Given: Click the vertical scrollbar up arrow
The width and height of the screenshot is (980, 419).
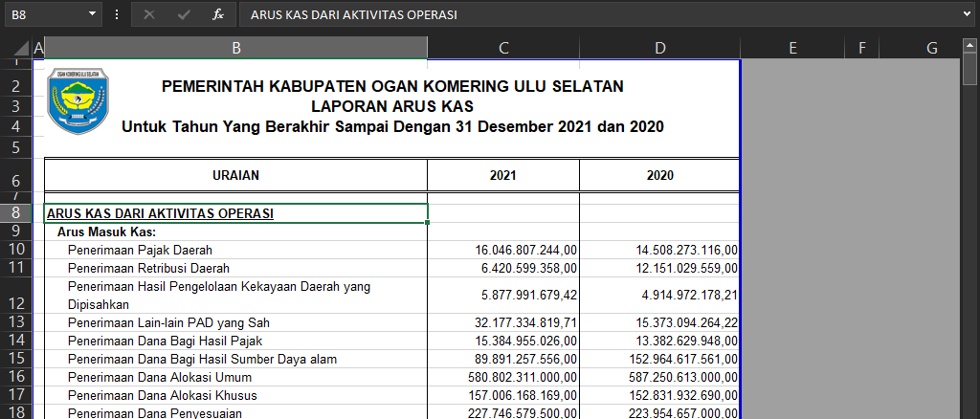Looking at the screenshot, I should click(x=969, y=46).
